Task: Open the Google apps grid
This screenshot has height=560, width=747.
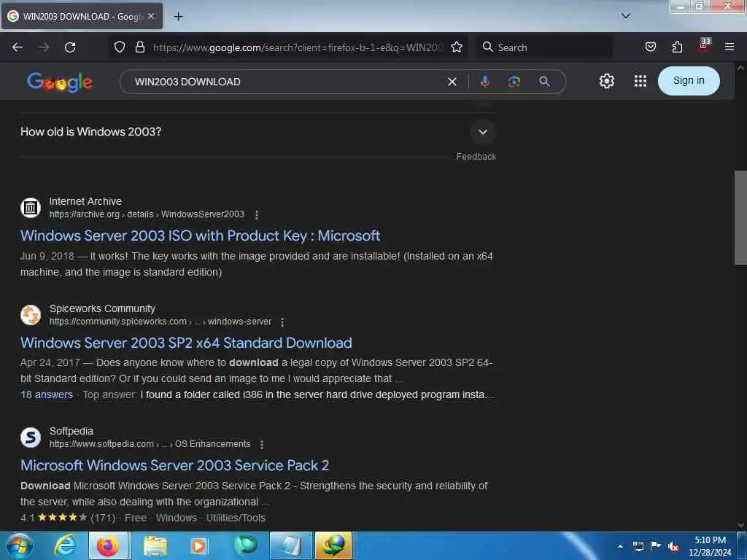Action: coord(640,81)
